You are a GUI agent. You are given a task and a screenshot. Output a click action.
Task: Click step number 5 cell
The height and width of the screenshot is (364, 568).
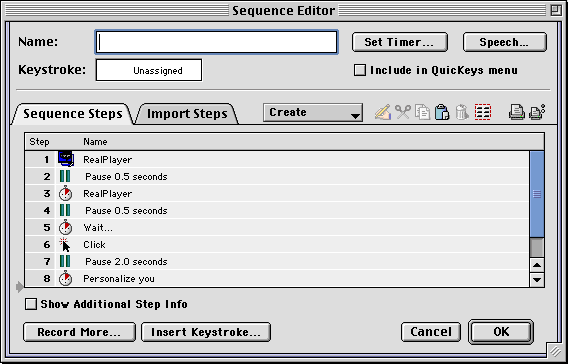pyautogui.click(x=40, y=227)
